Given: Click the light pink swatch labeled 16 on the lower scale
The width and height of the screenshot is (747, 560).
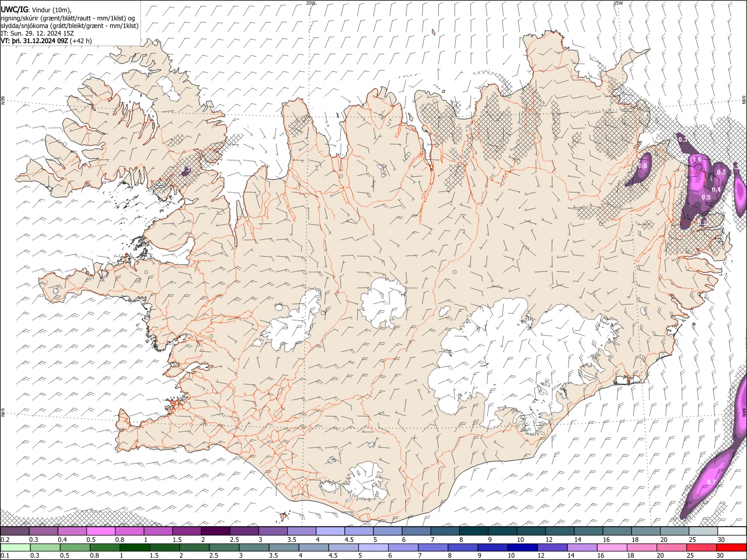Looking at the screenshot, I should (x=612, y=547).
